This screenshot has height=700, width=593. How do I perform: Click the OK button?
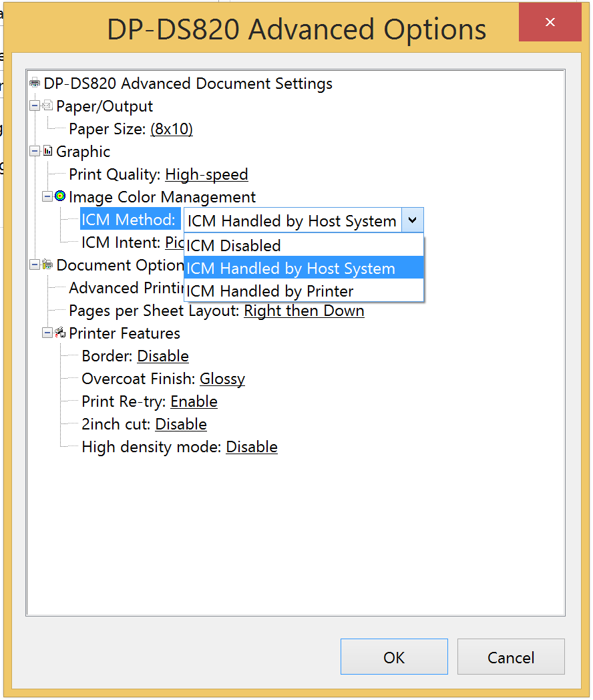[x=394, y=657]
